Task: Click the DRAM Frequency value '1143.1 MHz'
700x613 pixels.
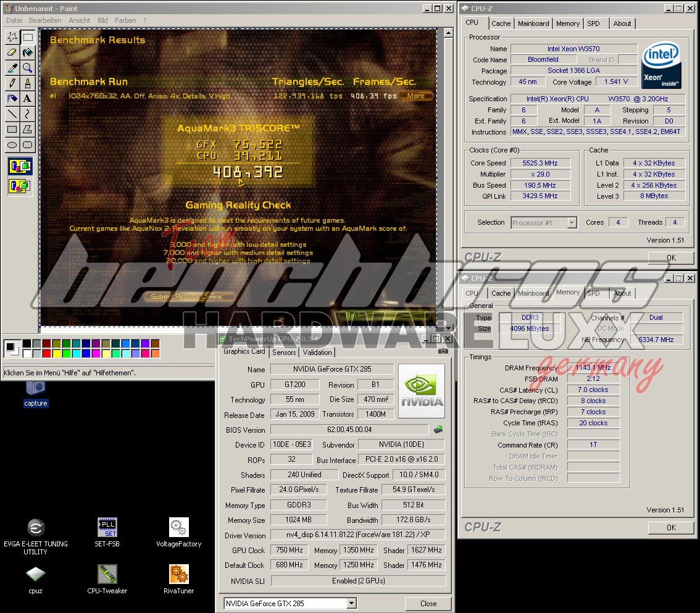Action: [593, 367]
